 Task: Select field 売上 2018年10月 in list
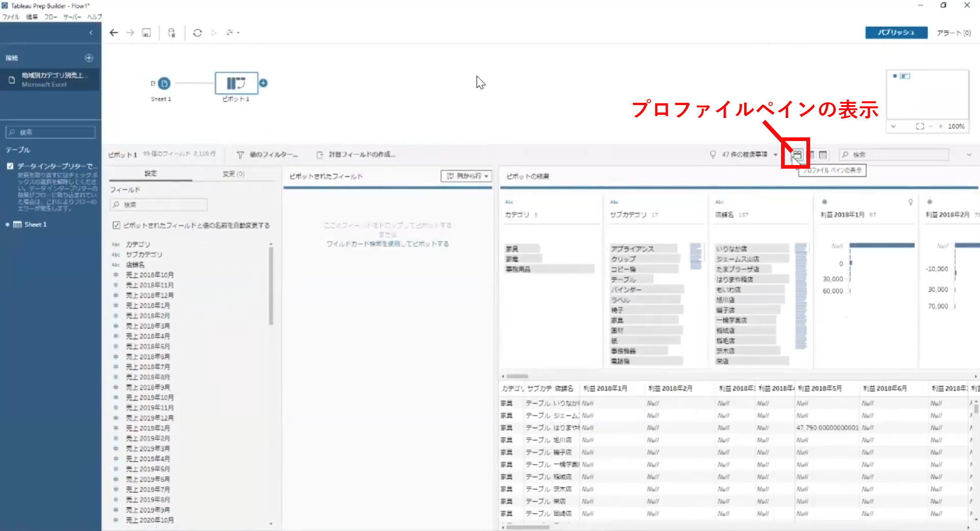pos(150,275)
